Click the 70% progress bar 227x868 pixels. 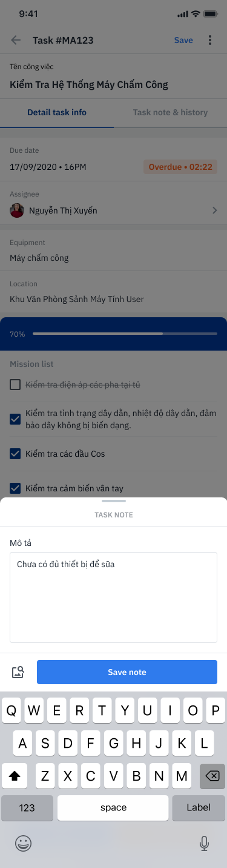[x=125, y=334]
